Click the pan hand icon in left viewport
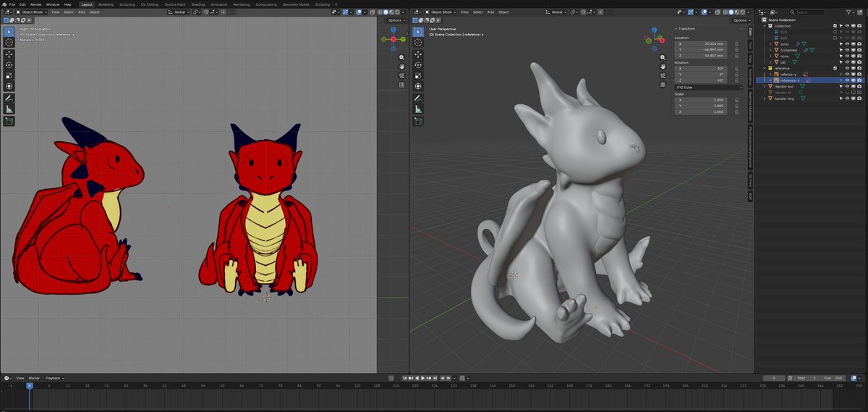This screenshot has height=412, width=868. [x=401, y=67]
